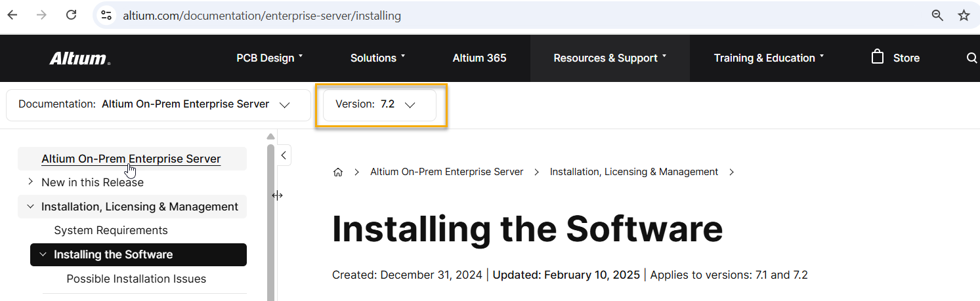Collapse the sidebar with the chevron button
Screen dimensions: 980x301
click(284, 155)
